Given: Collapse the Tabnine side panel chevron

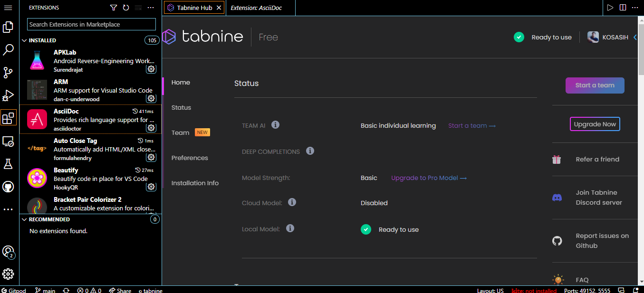Looking at the screenshot, I should (x=635, y=37).
